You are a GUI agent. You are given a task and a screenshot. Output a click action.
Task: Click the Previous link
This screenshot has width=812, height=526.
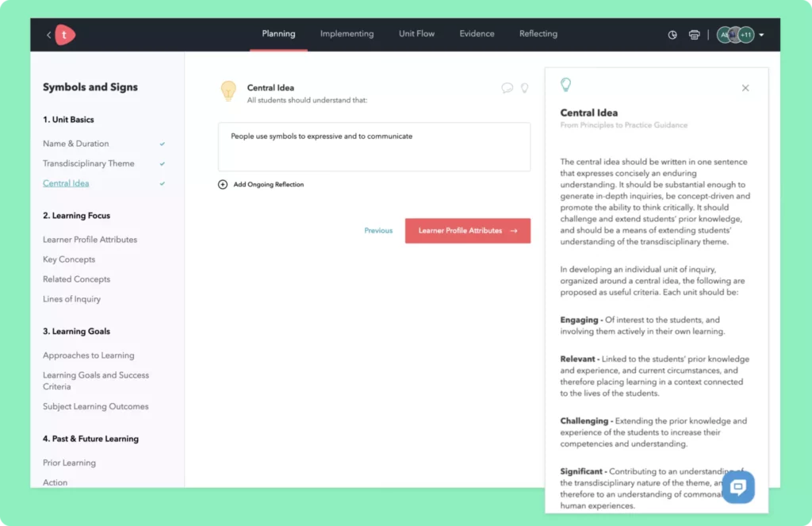[378, 231]
